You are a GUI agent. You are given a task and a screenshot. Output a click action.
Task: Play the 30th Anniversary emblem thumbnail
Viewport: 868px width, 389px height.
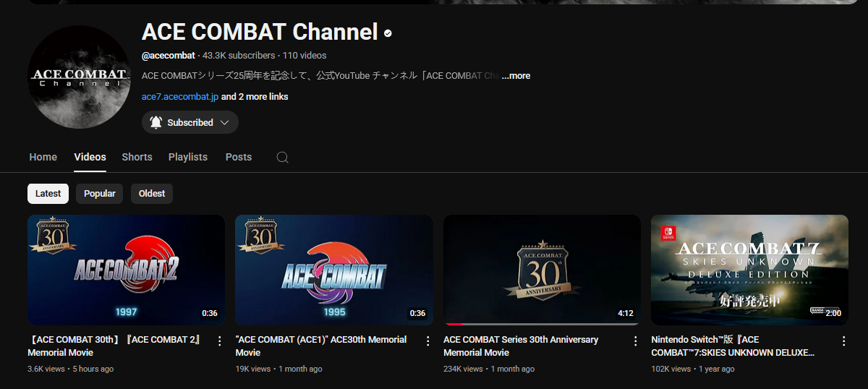click(x=542, y=270)
